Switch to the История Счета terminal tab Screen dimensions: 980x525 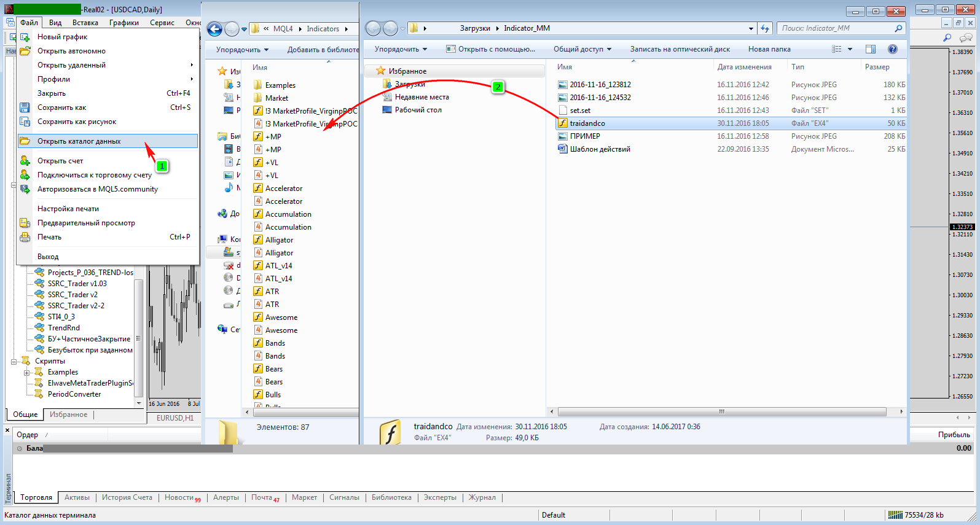click(x=127, y=497)
